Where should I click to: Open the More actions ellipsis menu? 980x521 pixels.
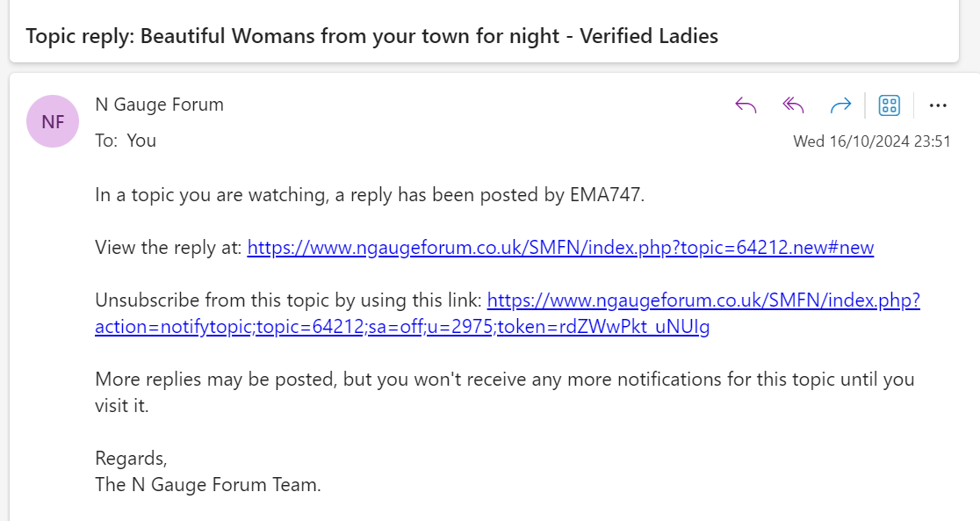938,105
